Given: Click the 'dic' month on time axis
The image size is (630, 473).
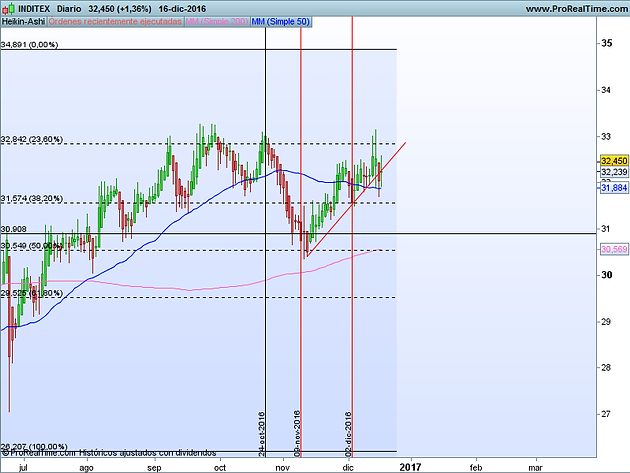Looking at the screenshot, I should click(348, 467).
